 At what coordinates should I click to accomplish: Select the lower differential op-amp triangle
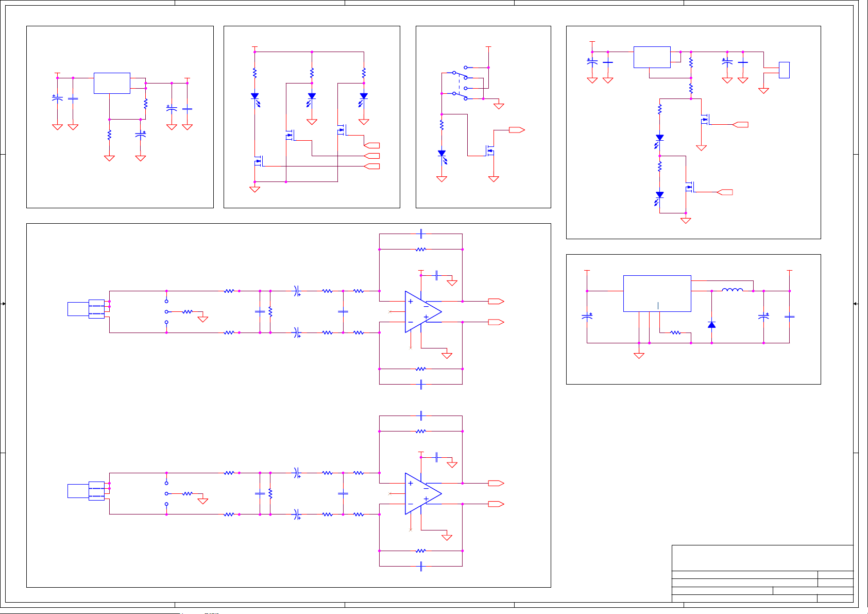(x=423, y=493)
